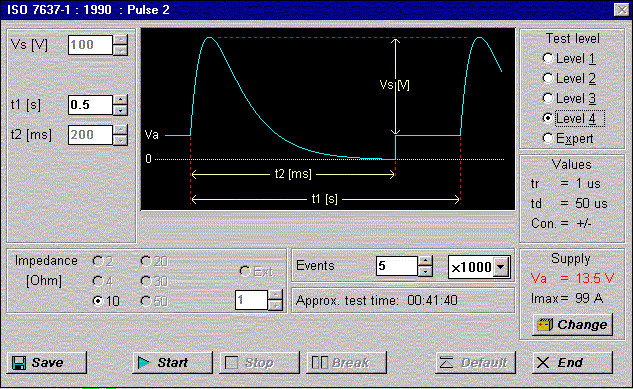
Task: Click the Ext impedance value field
Action: coord(251,300)
